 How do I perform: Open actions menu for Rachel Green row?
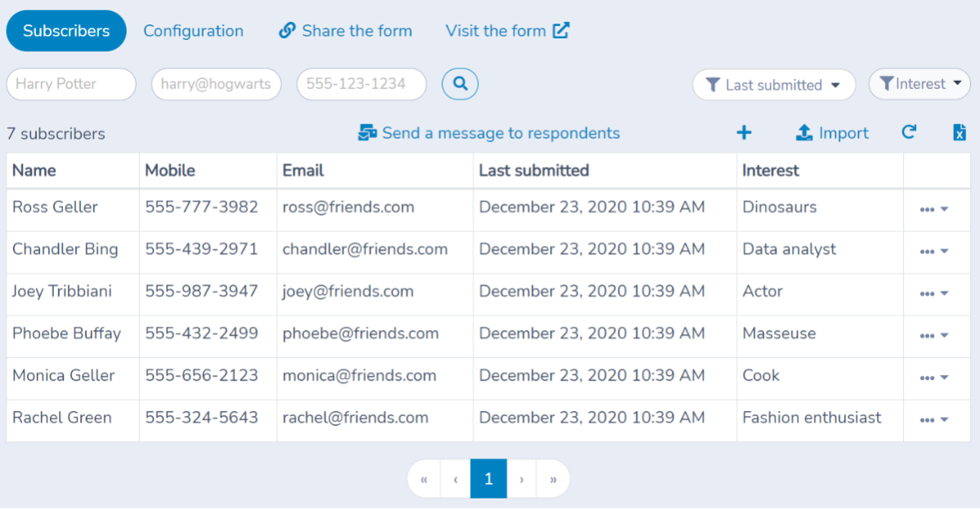coord(933,419)
